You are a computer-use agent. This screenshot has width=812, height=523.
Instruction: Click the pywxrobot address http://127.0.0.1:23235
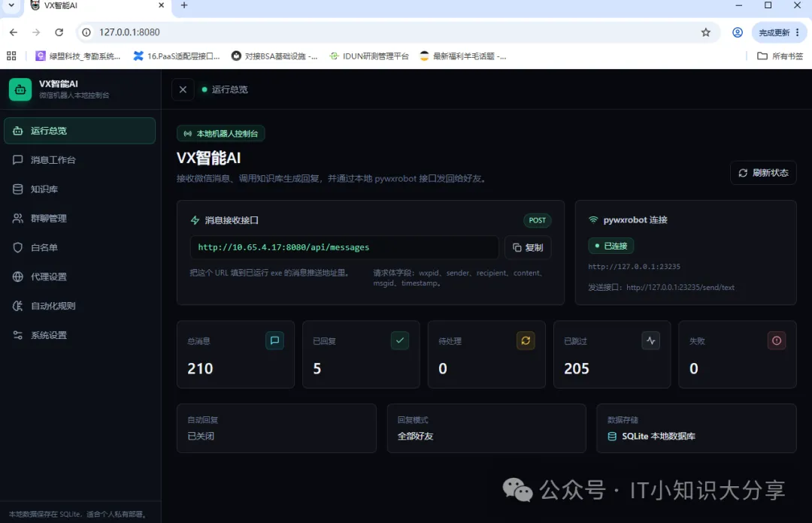[x=635, y=267]
